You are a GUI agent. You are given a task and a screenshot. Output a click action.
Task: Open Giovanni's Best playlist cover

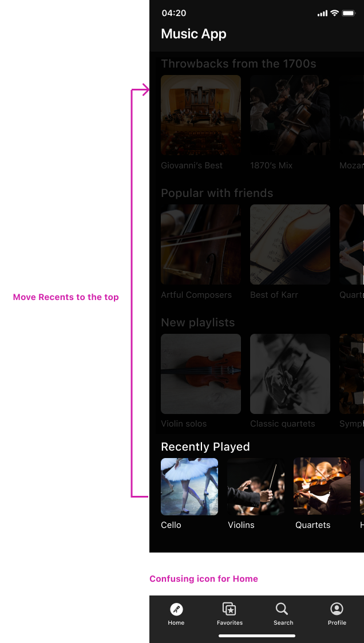[x=201, y=115]
